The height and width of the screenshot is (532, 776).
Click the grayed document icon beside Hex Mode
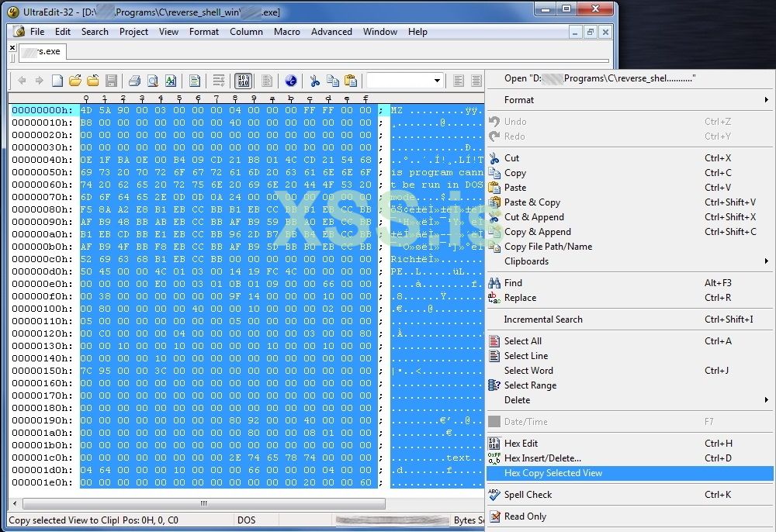point(267,81)
